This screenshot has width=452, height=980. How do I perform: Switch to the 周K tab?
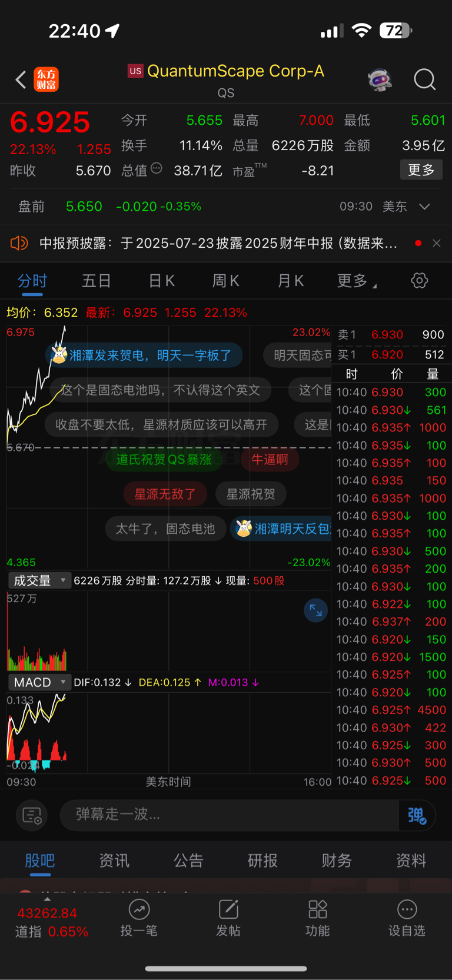coord(226,281)
